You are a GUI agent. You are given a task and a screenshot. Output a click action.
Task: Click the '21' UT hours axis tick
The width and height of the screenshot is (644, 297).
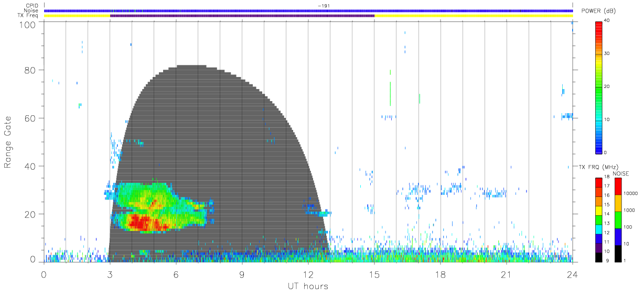[507, 274]
